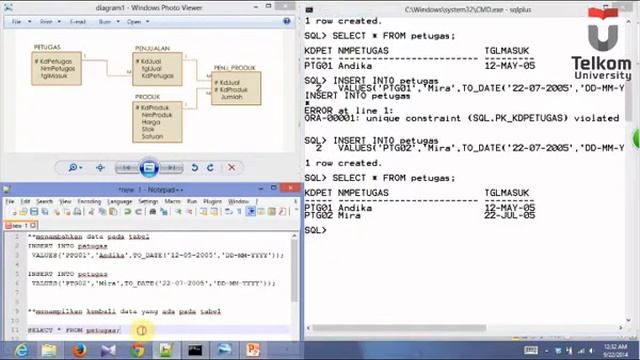
Task: Rotate image counterclockwise in Photo Viewer
Action: click(195, 168)
